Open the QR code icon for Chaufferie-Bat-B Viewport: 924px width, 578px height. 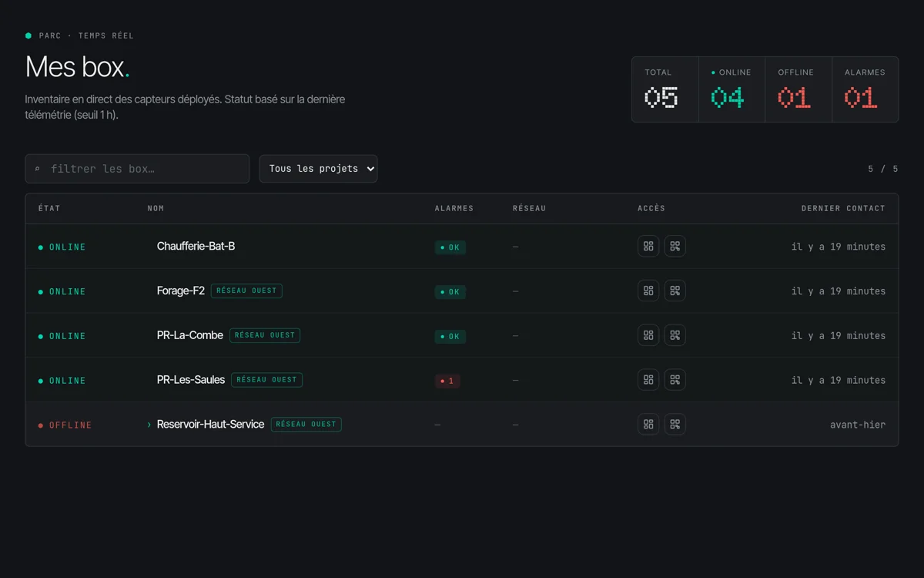(675, 247)
